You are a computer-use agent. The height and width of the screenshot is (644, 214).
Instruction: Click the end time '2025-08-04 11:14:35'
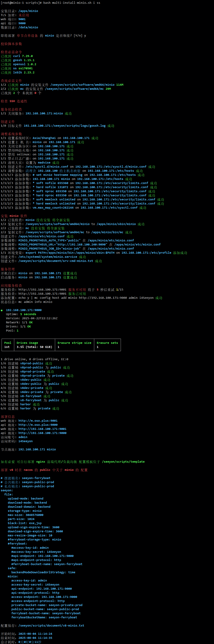pyautogui.click(x=35, y=638)
